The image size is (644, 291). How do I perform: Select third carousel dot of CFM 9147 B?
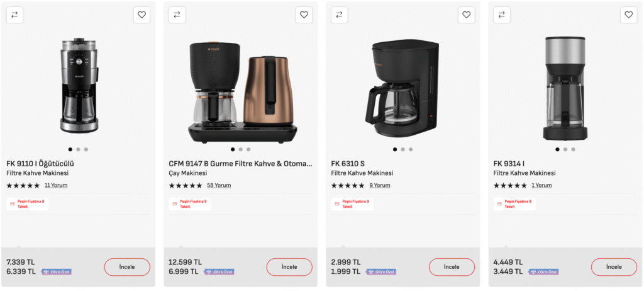[x=248, y=149]
